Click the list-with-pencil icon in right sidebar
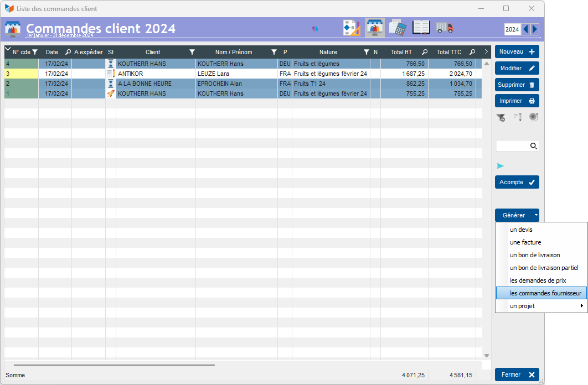 click(x=517, y=117)
